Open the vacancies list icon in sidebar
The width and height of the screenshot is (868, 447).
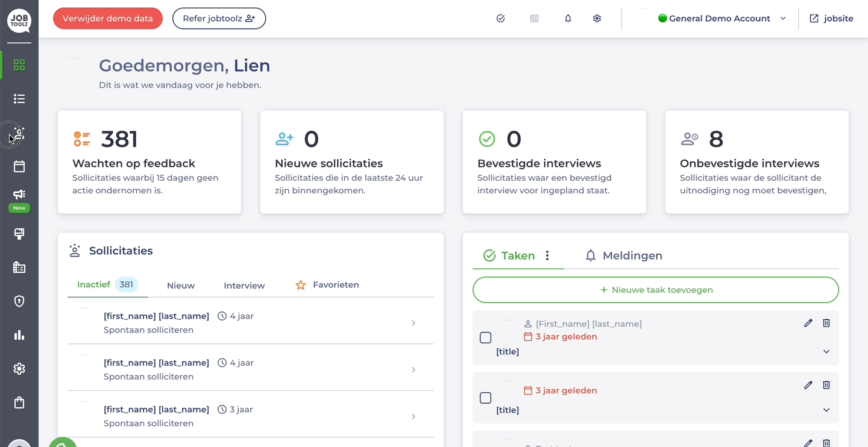pos(19,99)
